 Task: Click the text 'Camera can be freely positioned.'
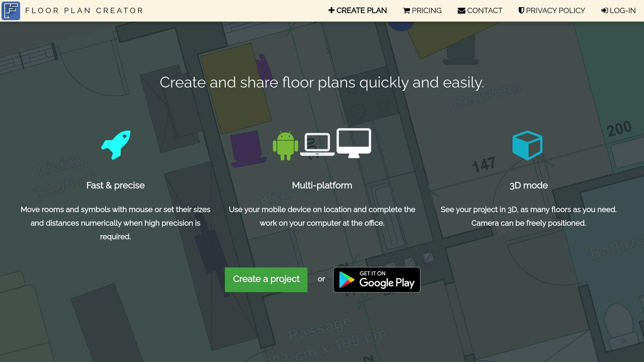pos(529,223)
